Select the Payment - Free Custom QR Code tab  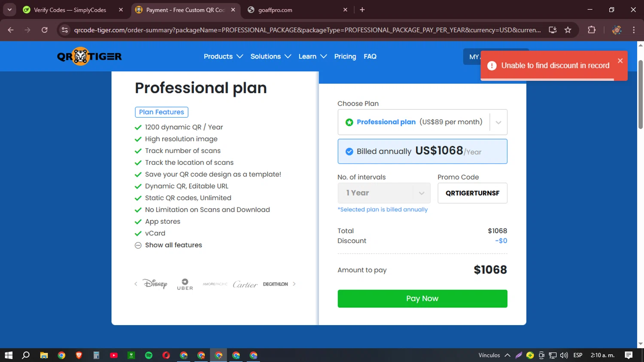[185, 10]
